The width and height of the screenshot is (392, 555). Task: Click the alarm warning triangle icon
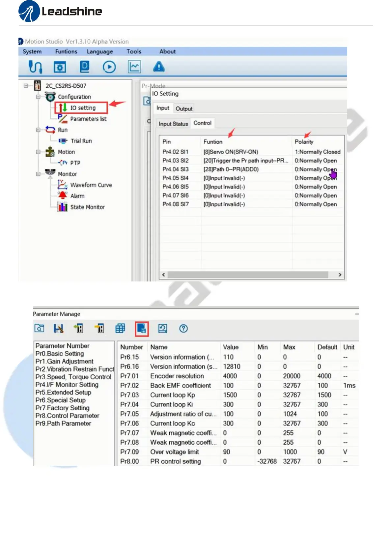(x=159, y=67)
